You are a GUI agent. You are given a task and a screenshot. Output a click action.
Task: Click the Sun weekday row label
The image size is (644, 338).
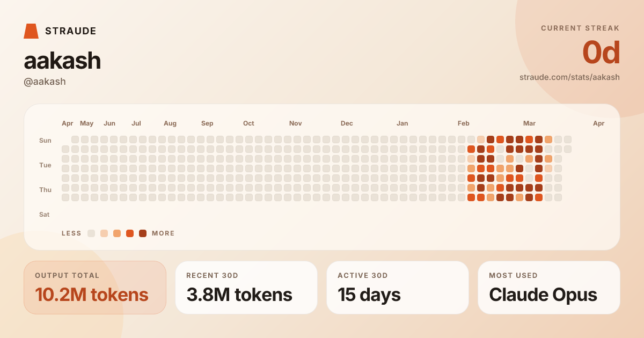(x=45, y=141)
